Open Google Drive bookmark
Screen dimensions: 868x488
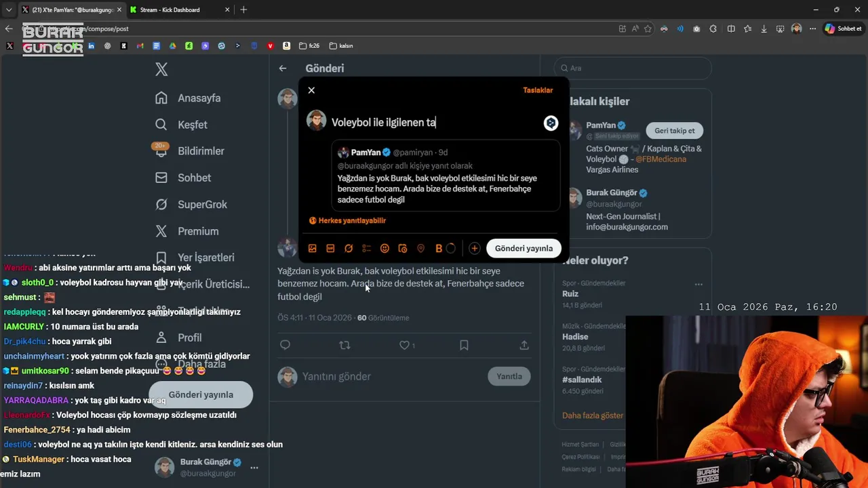pyautogui.click(x=172, y=46)
